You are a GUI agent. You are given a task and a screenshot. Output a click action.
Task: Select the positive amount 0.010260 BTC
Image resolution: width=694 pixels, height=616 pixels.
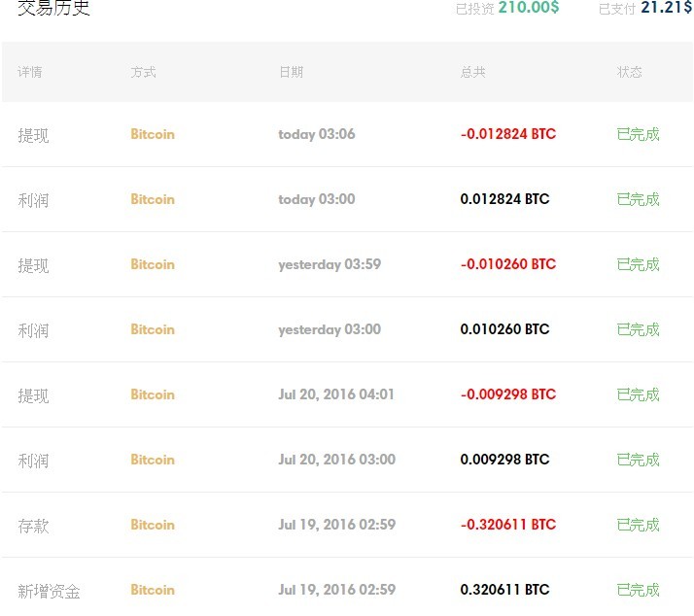click(x=505, y=328)
